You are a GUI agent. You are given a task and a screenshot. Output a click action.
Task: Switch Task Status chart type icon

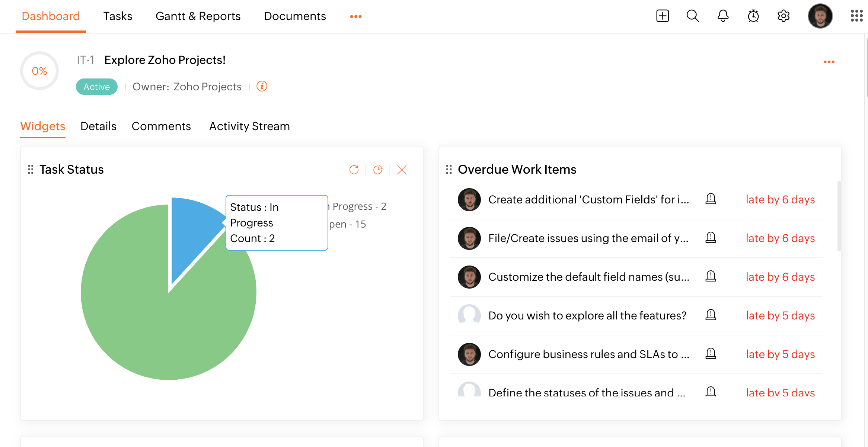coord(378,170)
